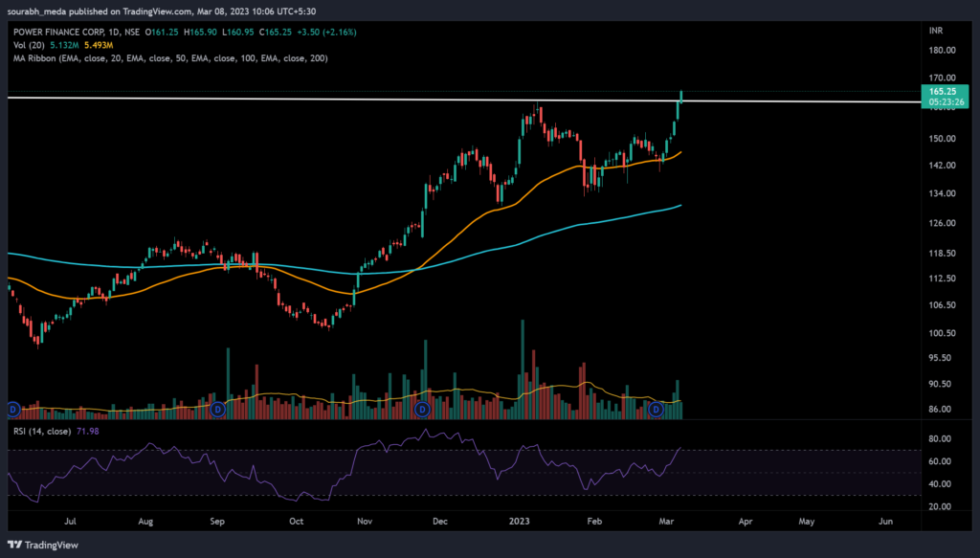Click the 180.00 price axis label
Image resolution: width=980 pixels, height=558 pixels.
click(942, 54)
